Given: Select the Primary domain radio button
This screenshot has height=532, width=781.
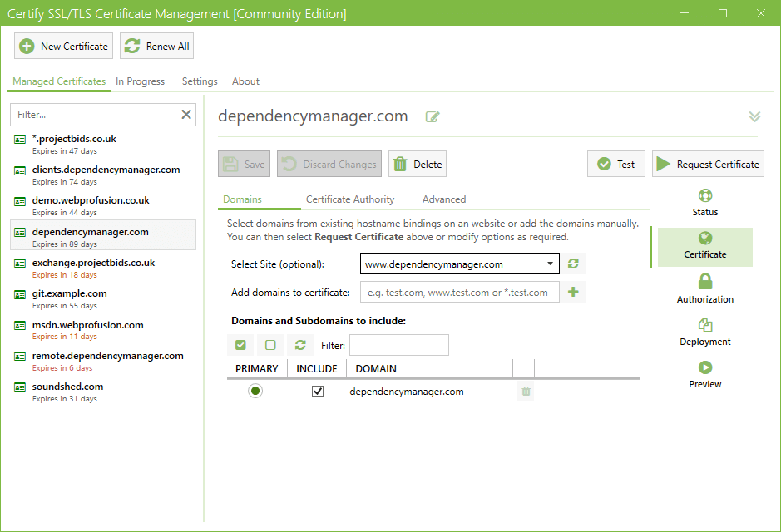Looking at the screenshot, I should [255, 392].
